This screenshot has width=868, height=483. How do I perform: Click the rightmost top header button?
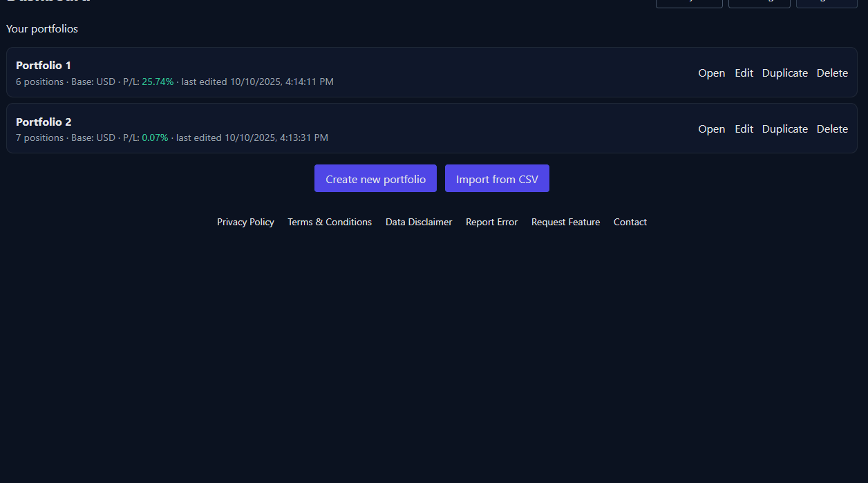click(x=827, y=1)
